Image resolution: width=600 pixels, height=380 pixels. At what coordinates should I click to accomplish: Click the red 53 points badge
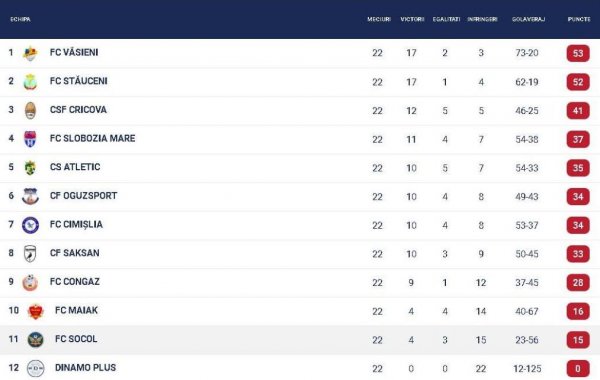(x=578, y=53)
